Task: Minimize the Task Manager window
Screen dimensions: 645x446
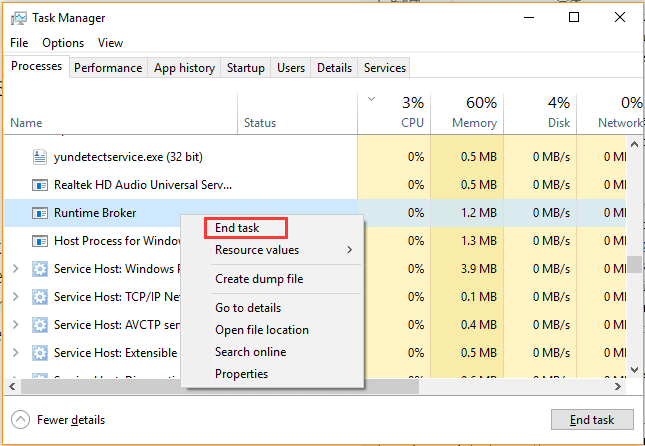Action: 529,17
